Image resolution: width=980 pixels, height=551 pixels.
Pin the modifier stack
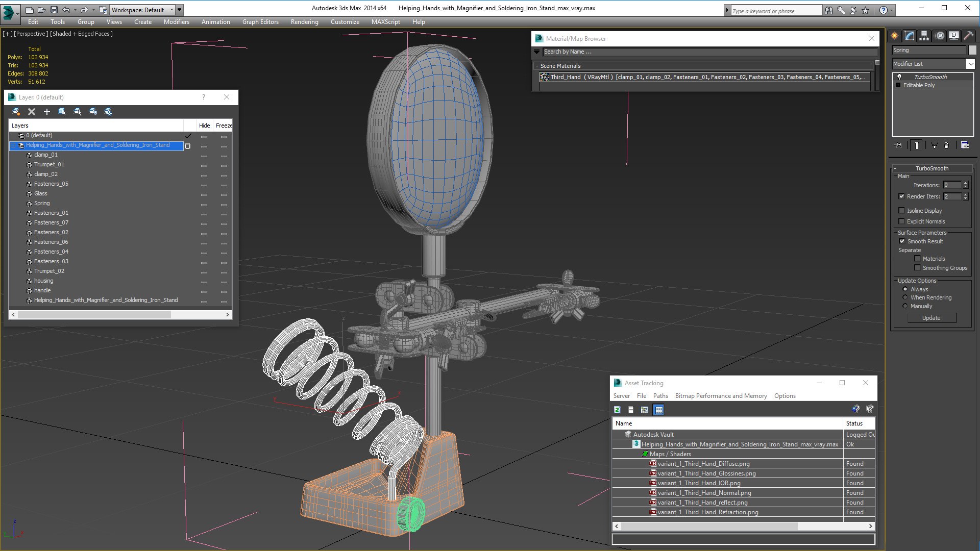[x=899, y=145]
